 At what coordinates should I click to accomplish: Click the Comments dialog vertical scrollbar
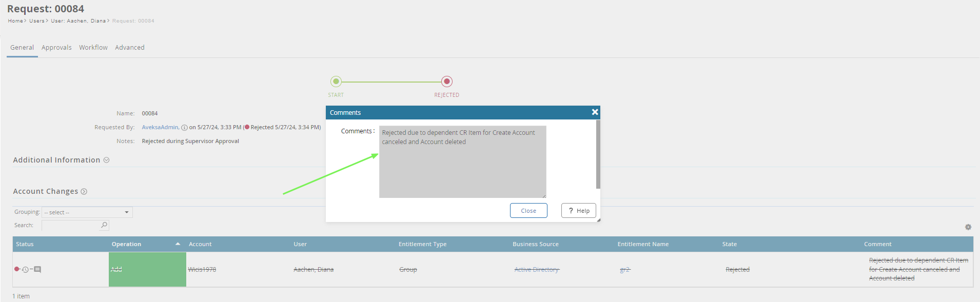click(598, 154)
